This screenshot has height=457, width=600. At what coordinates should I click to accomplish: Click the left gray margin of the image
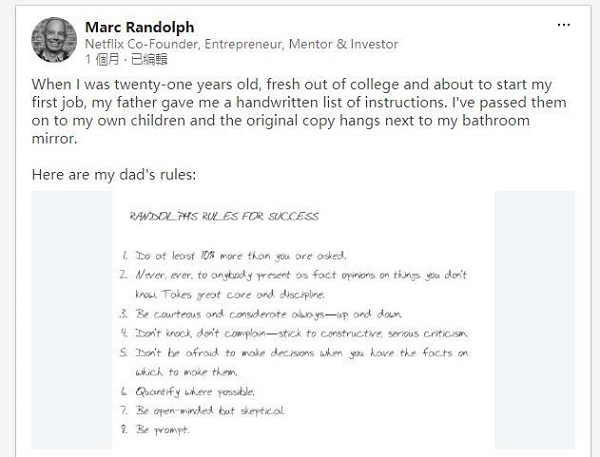72,320
